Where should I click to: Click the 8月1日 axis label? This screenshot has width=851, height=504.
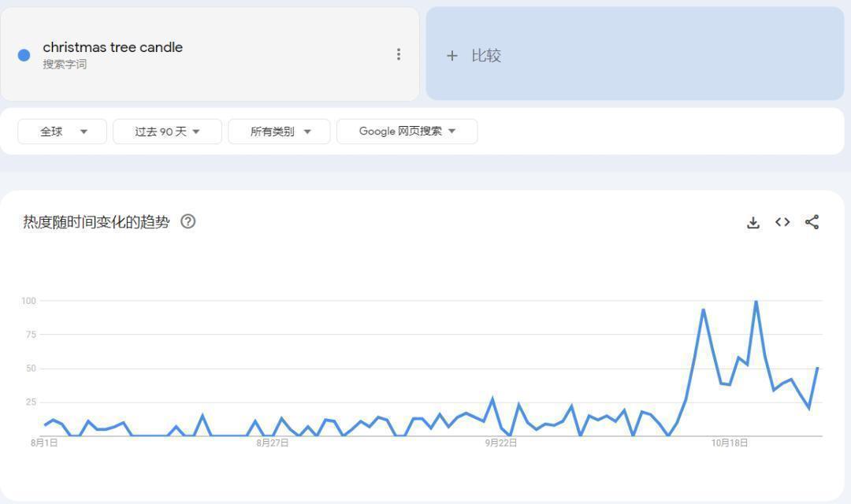(x=44, y=443)
